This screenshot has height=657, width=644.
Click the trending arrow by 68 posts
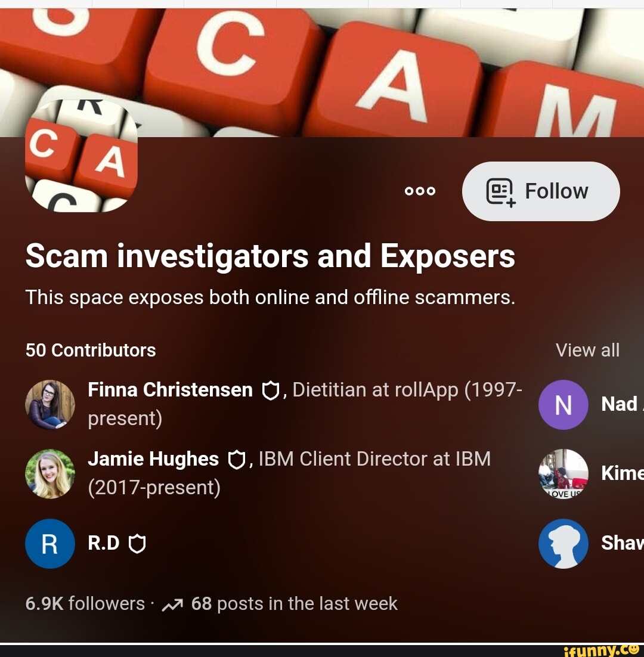(x=172, y=605)
